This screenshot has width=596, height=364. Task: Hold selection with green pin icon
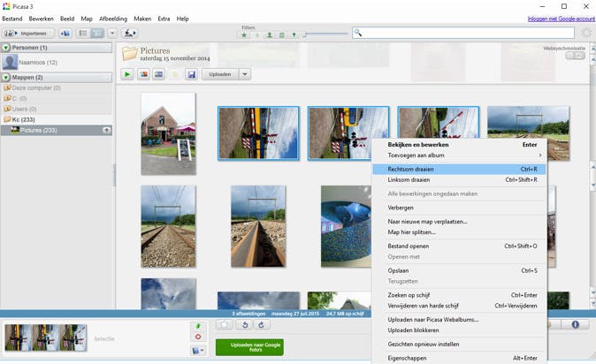198,326
